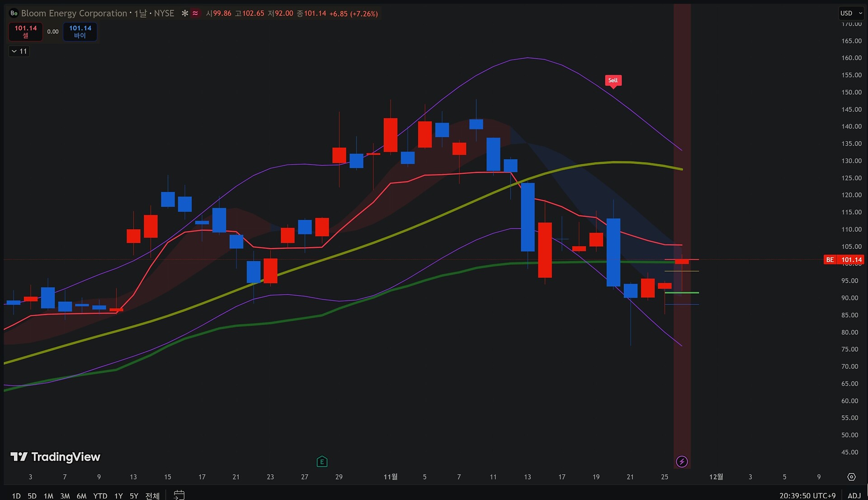868x500 pixels.
Task: Select the 전체 (all) range
Action: pos(152,496)
